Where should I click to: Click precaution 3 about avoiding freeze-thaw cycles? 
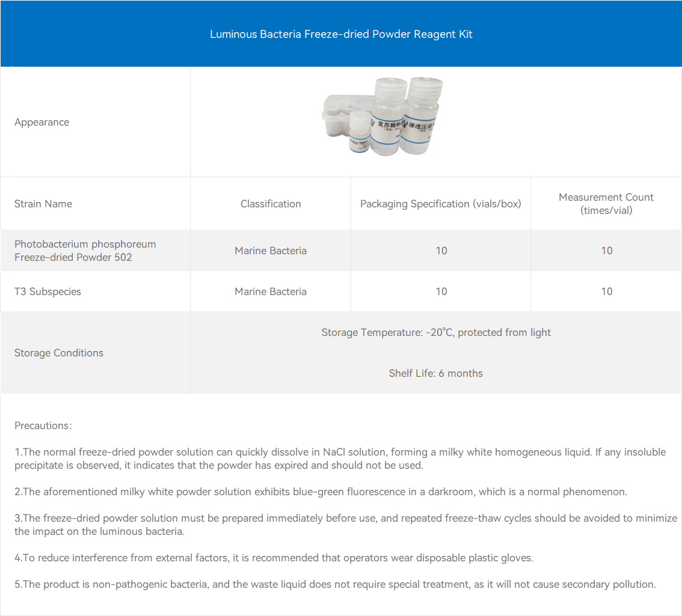point(346,525)
